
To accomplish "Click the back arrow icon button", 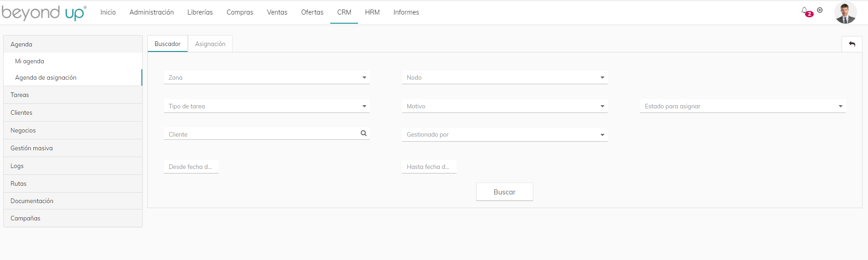I will [x=852, y=44].
